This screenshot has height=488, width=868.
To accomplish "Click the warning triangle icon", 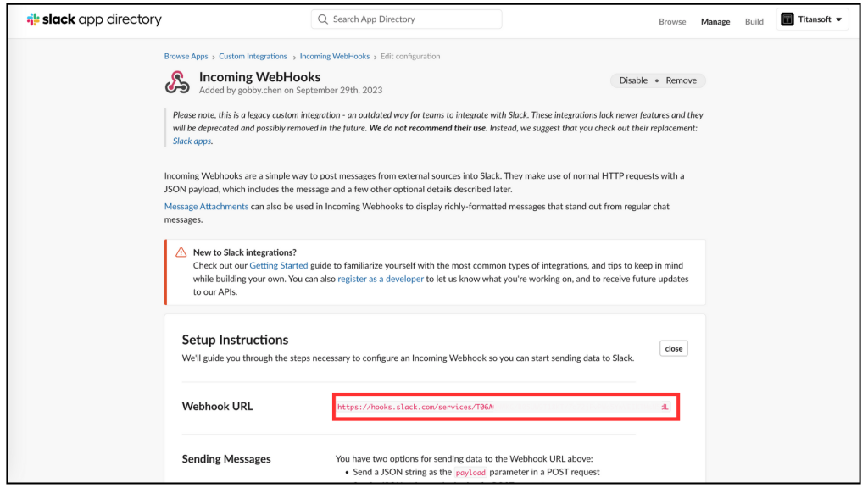I will point(181,252).
